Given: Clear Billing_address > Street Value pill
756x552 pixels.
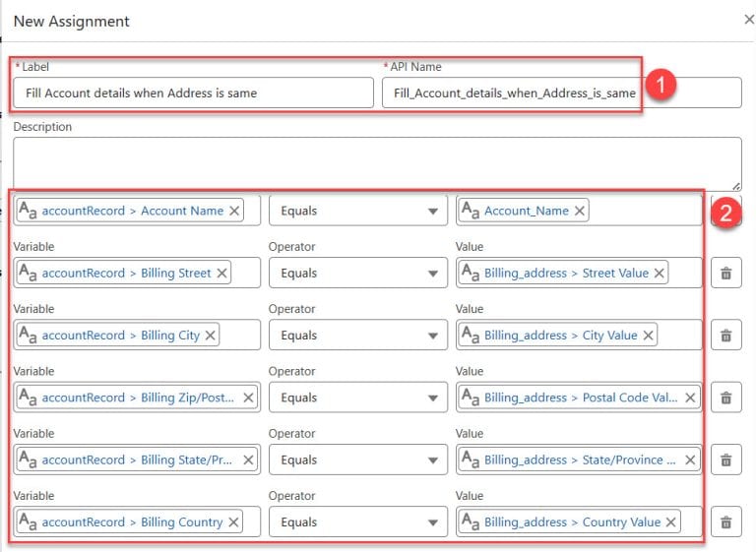Looking at the screenshot, I should click(660, 273).
